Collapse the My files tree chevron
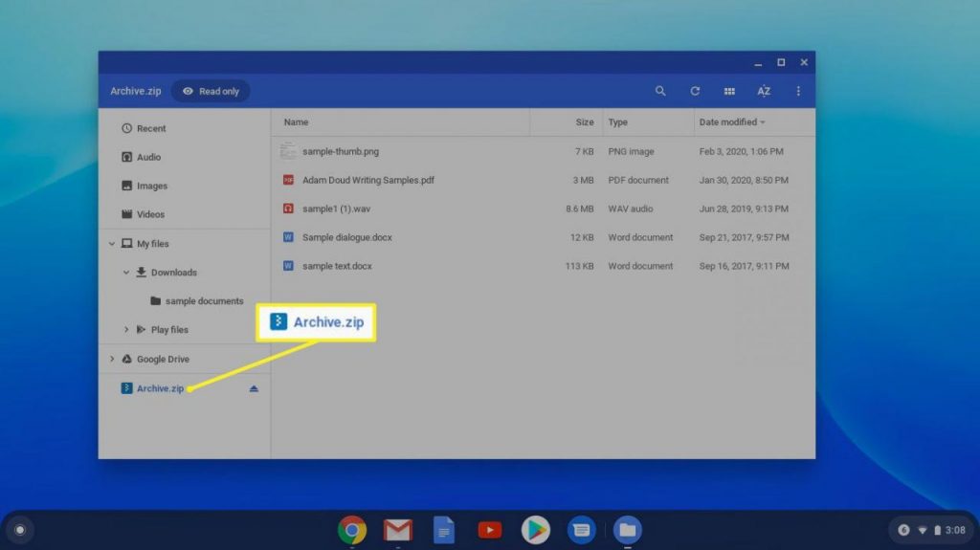980x550 pixels. [112, 244]
